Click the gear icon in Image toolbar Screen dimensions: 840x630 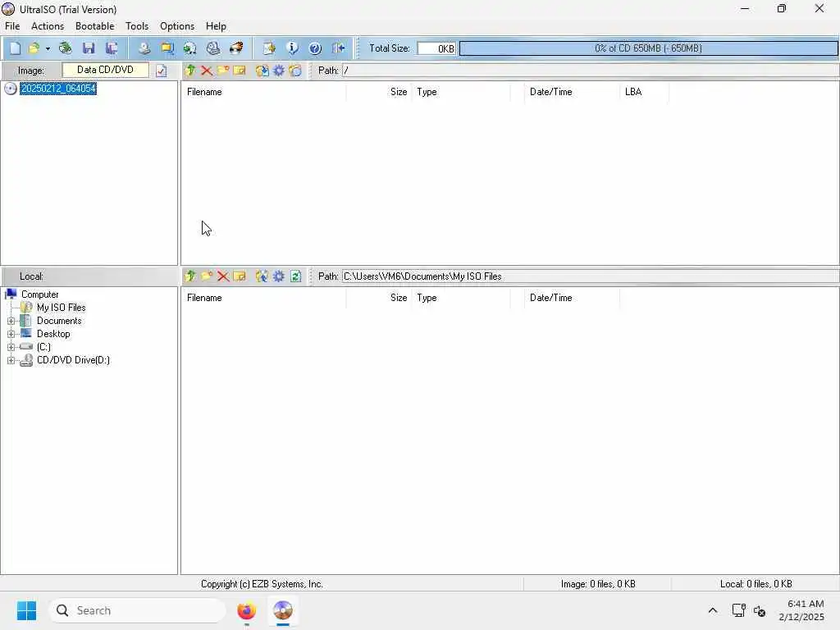click(x=279, y=71)
